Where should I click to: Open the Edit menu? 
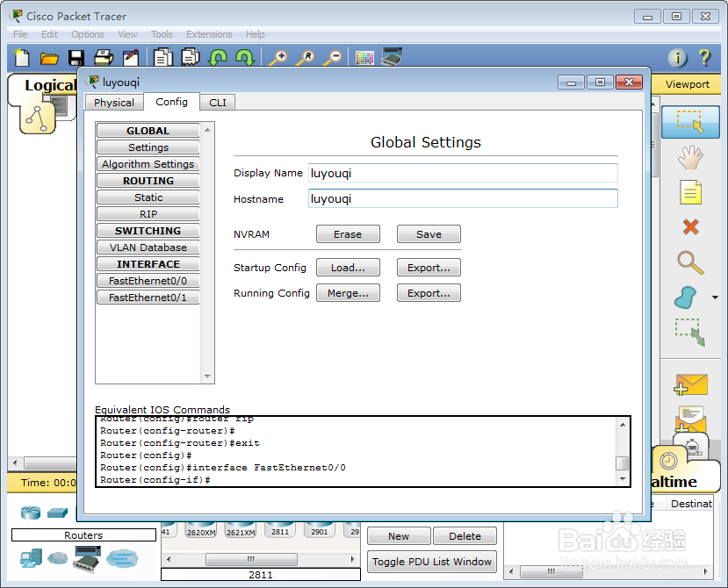coord(49,34)
